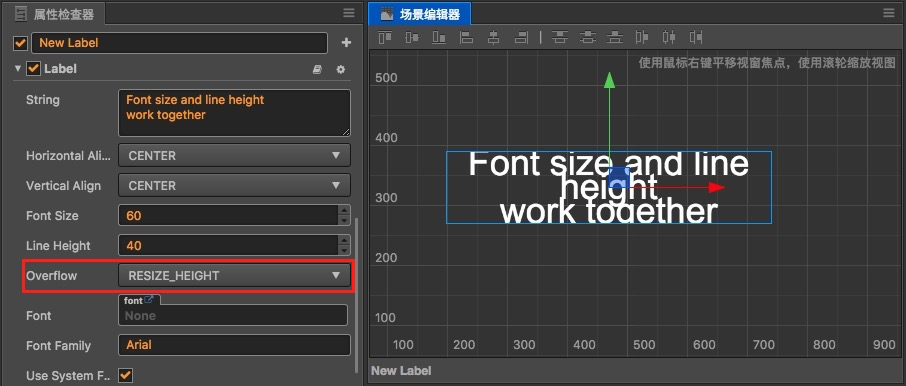Click the 500 mark on the vertical ruler
The image size is (906, 386).
coord(387,77)
